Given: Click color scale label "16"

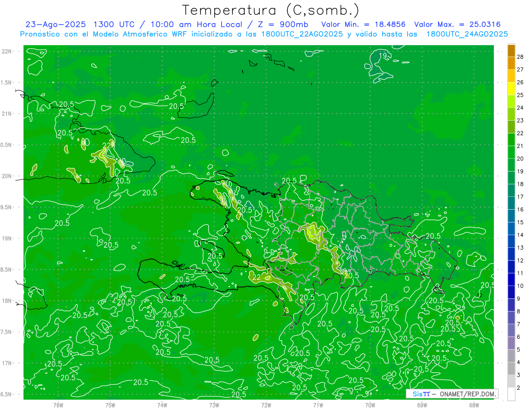Looking at the screenshot, I should tap(520, 209).
